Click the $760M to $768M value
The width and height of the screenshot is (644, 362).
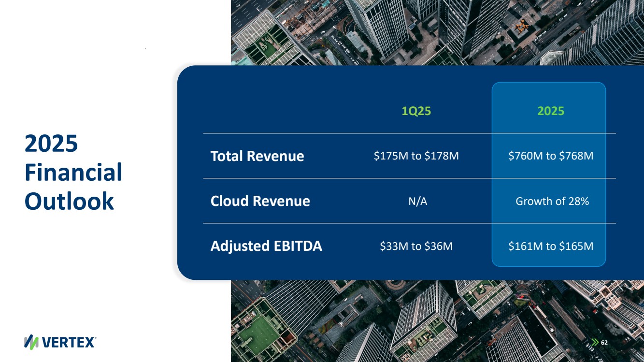551,156
